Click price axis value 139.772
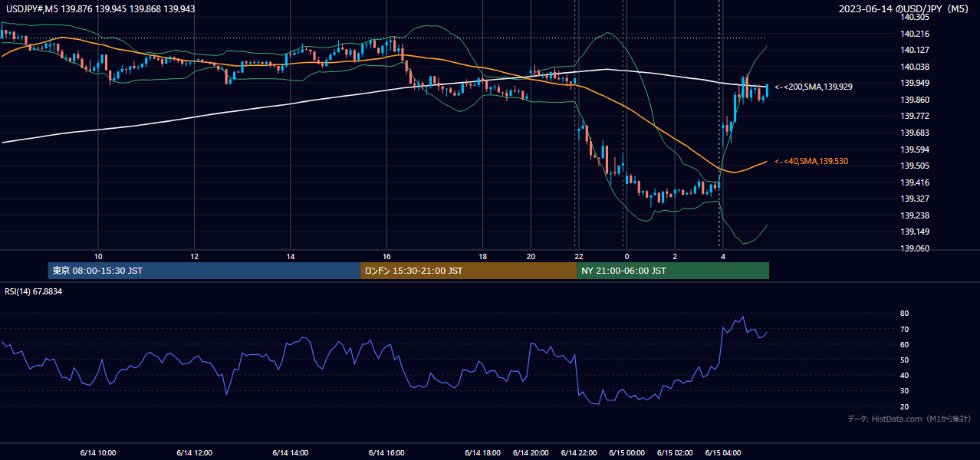The image size is (980, 460). 916,117
